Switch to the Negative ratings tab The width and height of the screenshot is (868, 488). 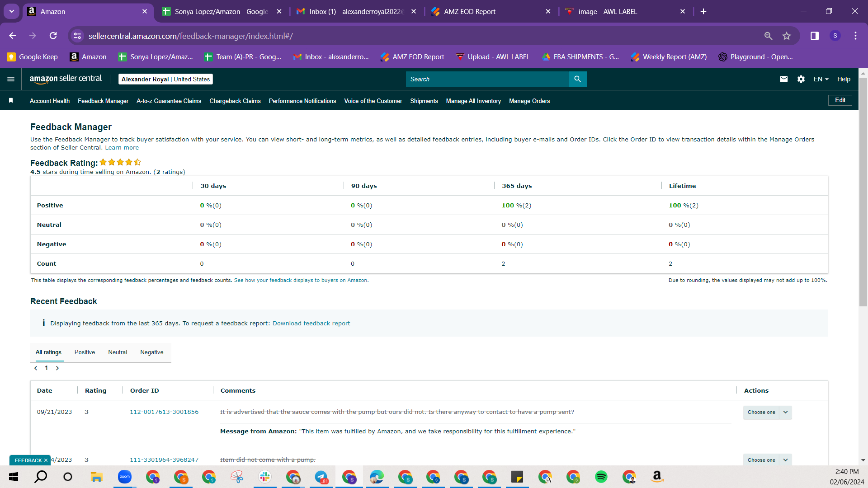coord(152,352)
